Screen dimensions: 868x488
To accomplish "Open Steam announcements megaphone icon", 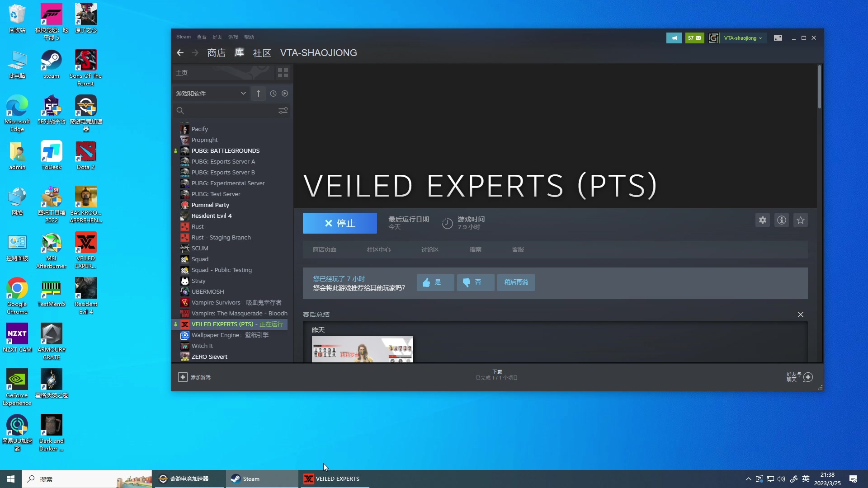I will coord(674,38).
